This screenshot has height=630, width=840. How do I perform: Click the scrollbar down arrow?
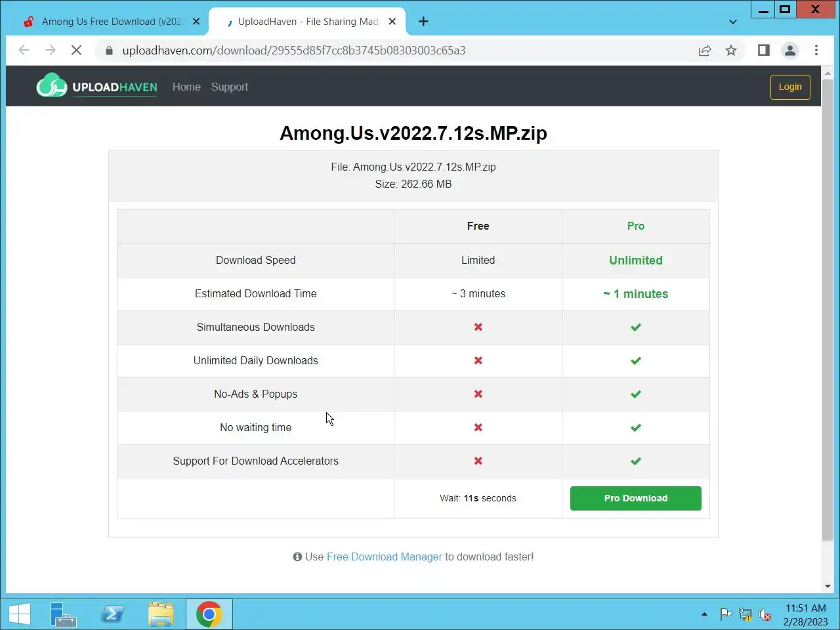point(828,586)
